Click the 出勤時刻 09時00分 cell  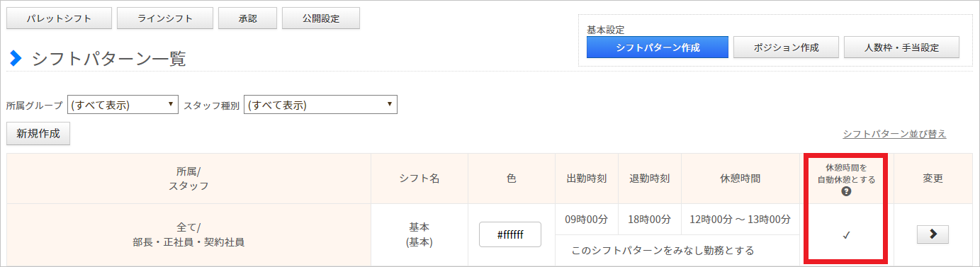(587, 219)
